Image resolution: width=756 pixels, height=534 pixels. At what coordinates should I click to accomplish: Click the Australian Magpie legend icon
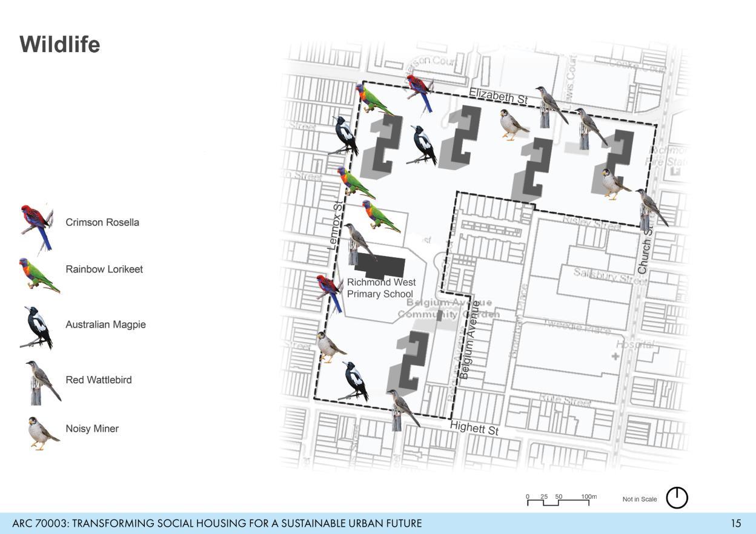[37, 328]
